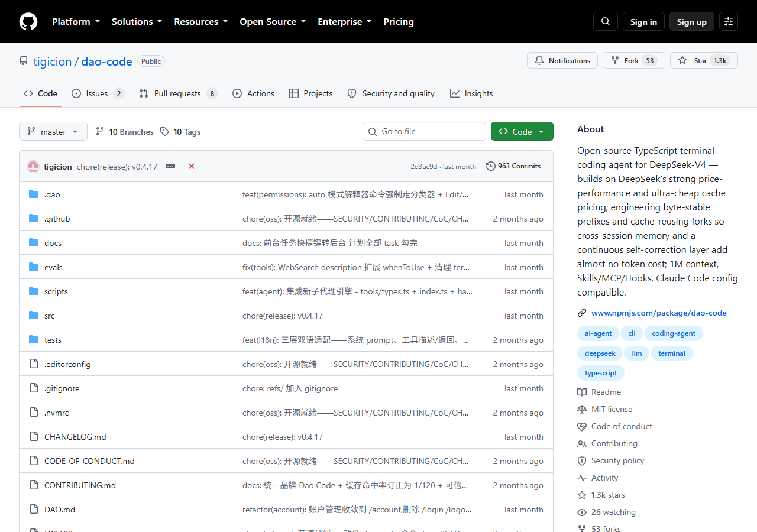The height and width of the screenshot is (532, 757).
Task: Click the branch icon beside 10 Branches
Action: pos(100,132)
